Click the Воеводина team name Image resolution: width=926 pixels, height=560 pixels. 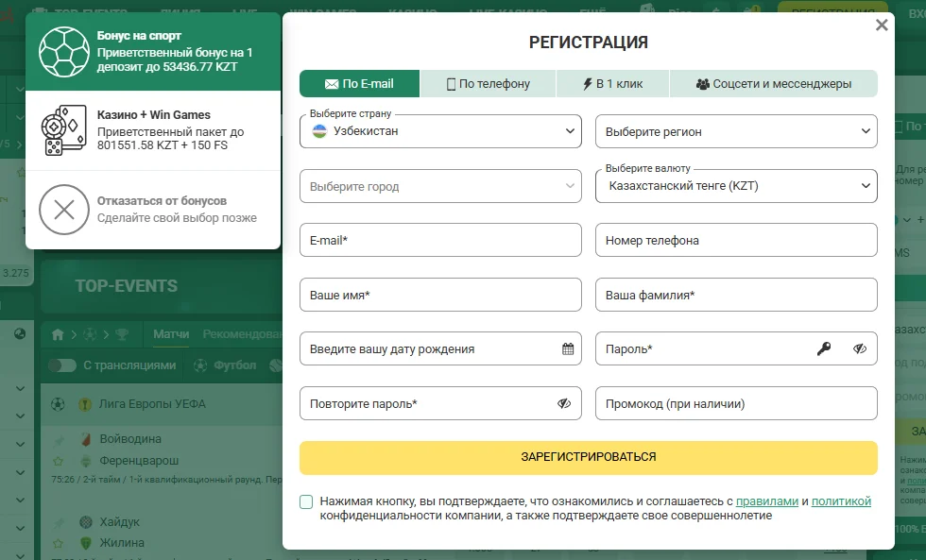tap(130, 439)
